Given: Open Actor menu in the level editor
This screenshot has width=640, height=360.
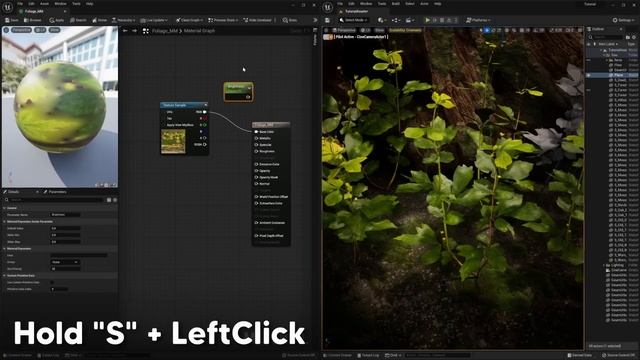Looking at the screenshot, I should pyautogui.click(x=424, y=4).
